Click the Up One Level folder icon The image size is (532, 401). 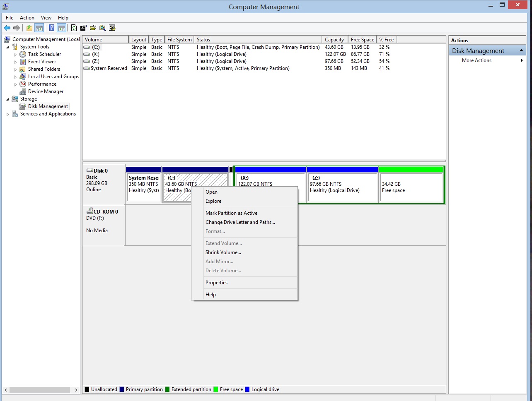tap(29, 28)
